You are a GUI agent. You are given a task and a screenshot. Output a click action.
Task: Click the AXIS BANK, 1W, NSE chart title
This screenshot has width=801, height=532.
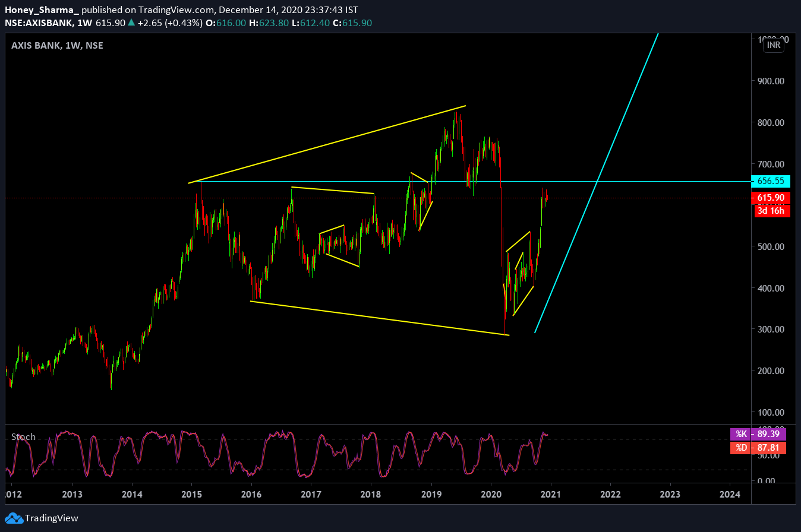pyautogui.click(x=57, y=45)
